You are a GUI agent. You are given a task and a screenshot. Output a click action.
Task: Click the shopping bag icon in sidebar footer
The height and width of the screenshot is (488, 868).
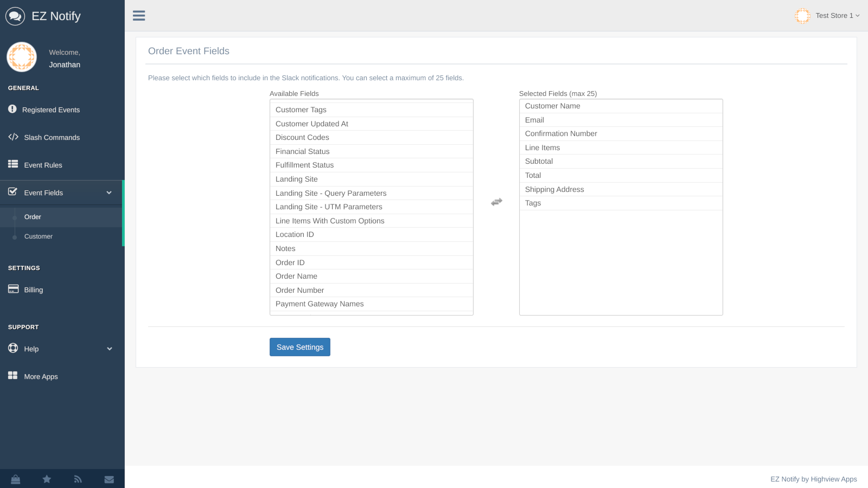click(x=15, y=479)
